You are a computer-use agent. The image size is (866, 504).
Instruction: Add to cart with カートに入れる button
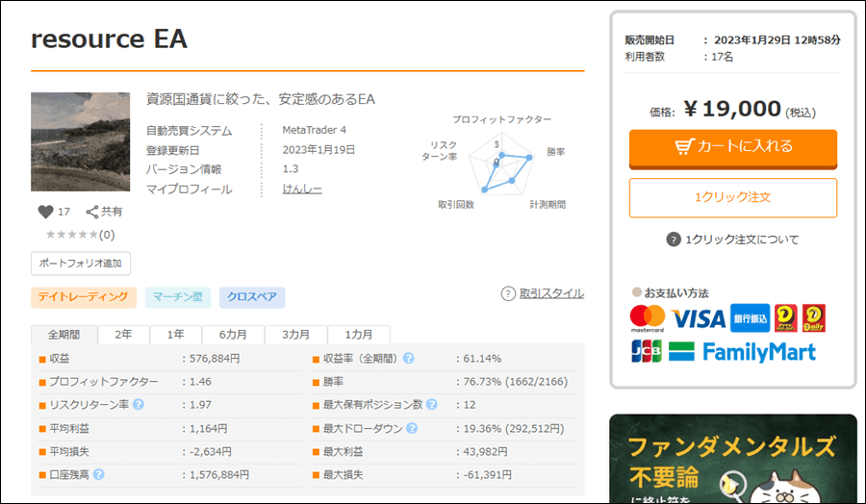tap(733, 147)
